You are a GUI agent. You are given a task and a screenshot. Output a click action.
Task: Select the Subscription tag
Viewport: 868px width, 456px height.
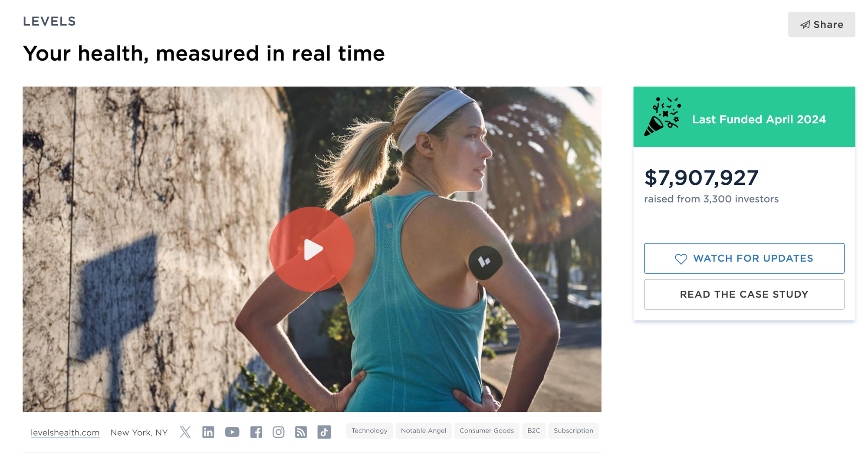(573, 431)
